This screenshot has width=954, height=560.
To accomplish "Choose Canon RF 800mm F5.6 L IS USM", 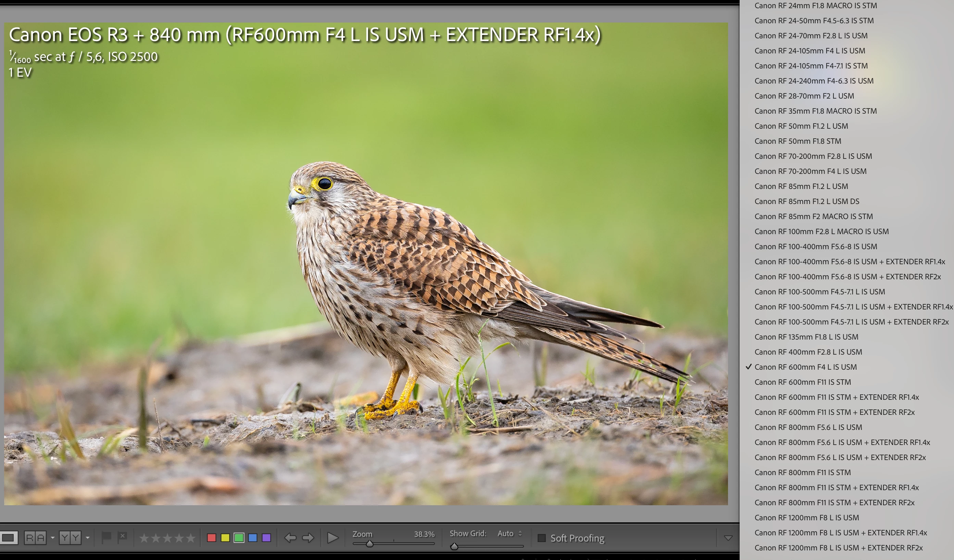I will (808, 427).
